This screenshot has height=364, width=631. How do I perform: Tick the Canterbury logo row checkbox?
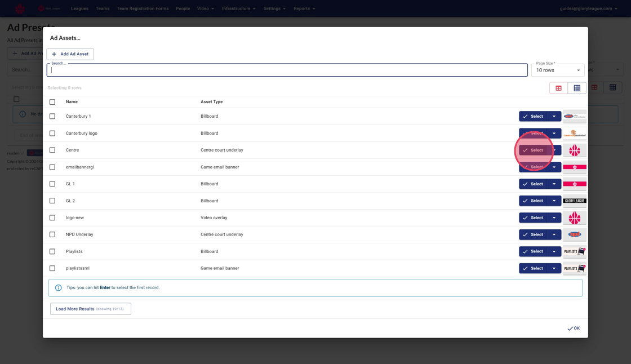52,134
